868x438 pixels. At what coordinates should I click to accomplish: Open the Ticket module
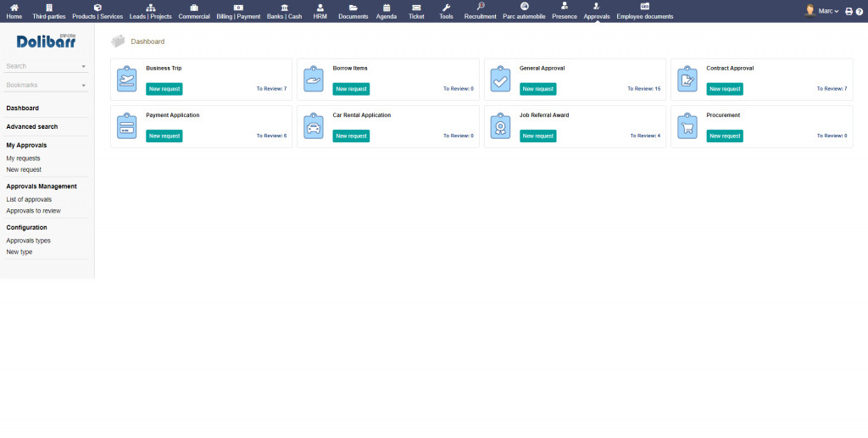tap(416, 11)
